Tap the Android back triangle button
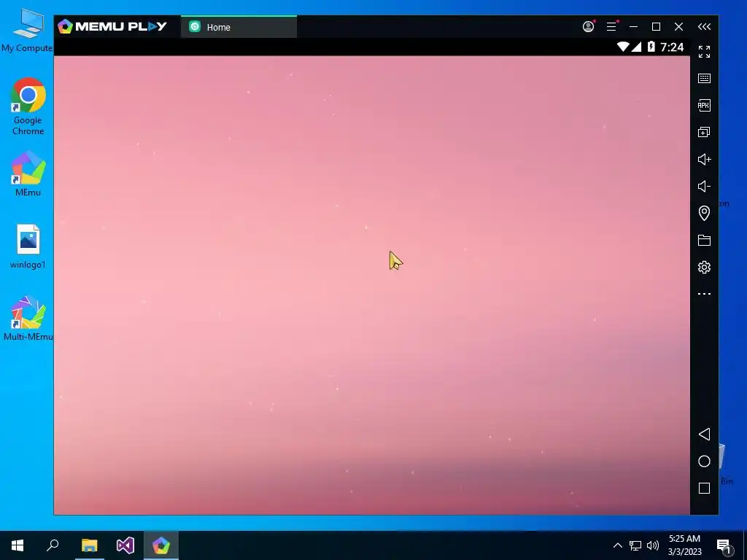Viewport: 747px width, 560px height. pyautogui.click(x=704, y=435)
